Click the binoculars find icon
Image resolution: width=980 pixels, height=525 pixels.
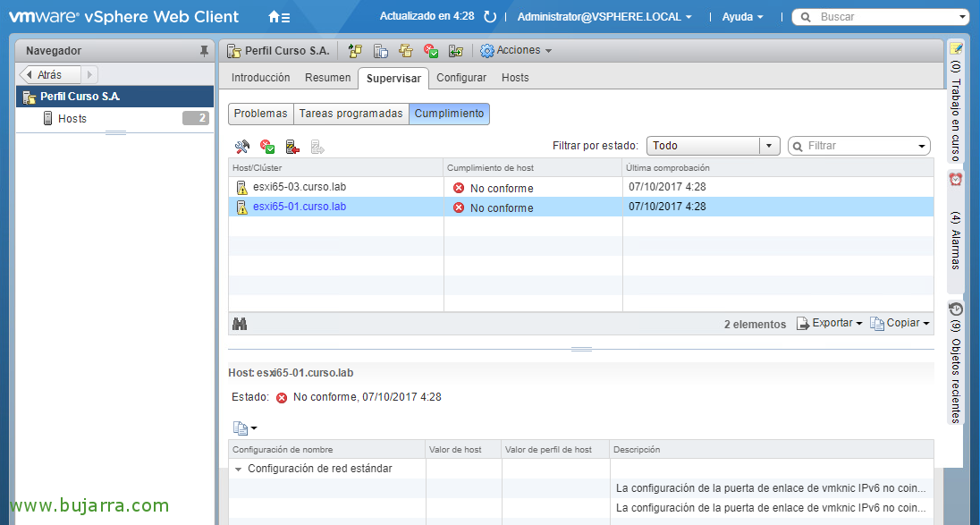point(240,324)
